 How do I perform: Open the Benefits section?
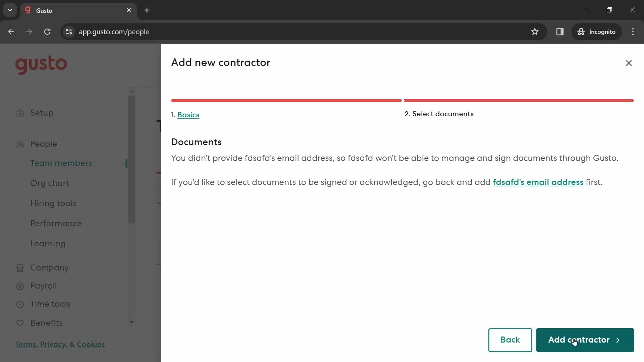tap(46, 323)
